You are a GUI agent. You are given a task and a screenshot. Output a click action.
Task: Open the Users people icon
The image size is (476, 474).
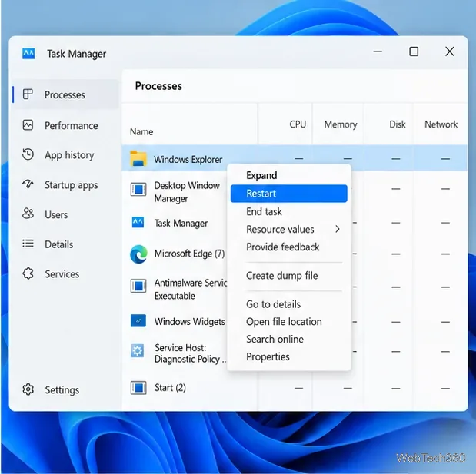tap(28, 214)
